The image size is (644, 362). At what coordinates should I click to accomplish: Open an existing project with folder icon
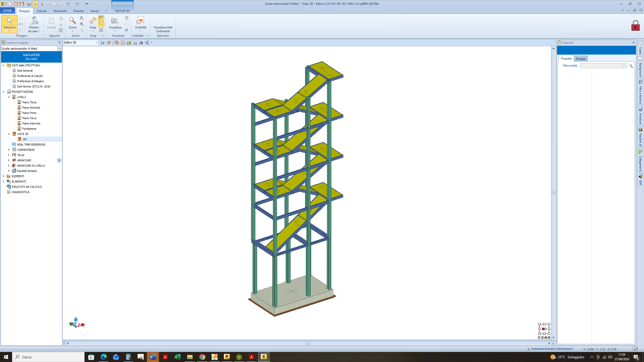pyautogui.click(x=16, y=4)
